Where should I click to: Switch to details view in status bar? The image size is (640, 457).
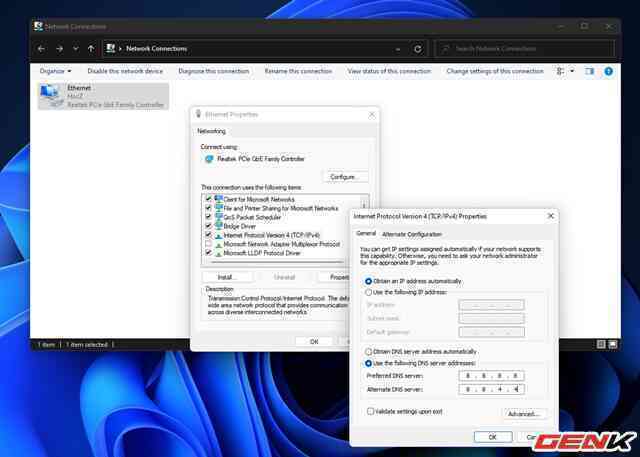pyautogui.click(x=601, y=344)
